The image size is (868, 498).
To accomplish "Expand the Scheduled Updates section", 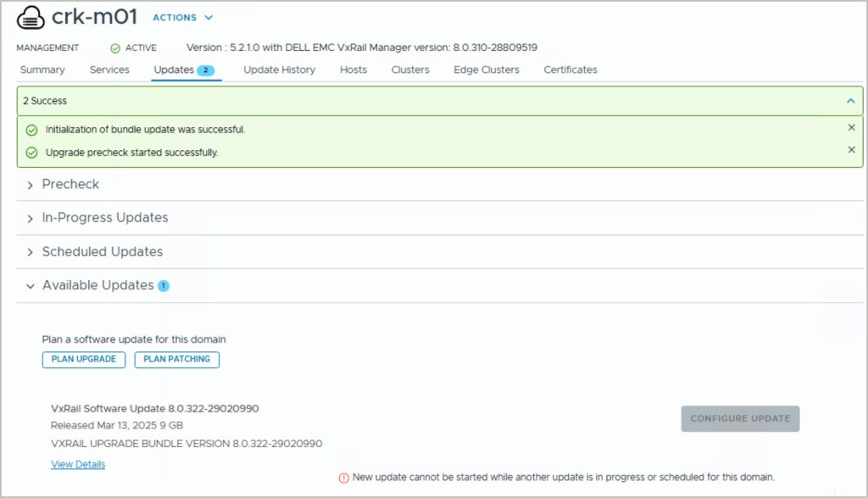I will (31, 252).
